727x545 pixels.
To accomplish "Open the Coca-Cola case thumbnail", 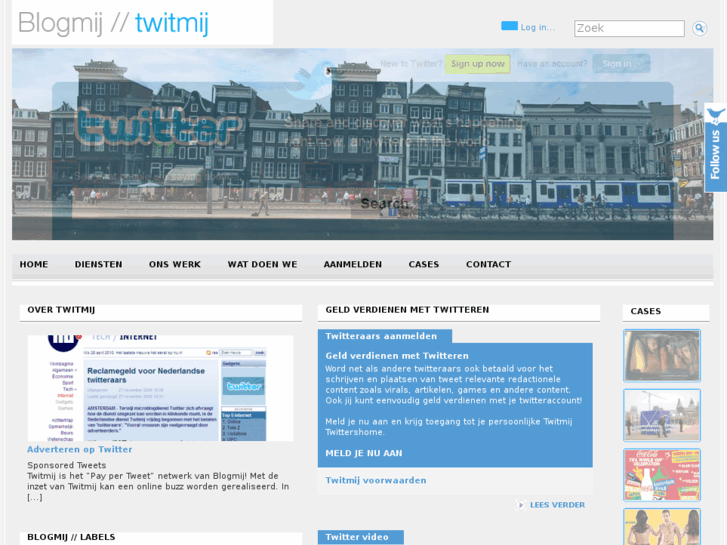I will pyautogui.click(x=662, y=475).
